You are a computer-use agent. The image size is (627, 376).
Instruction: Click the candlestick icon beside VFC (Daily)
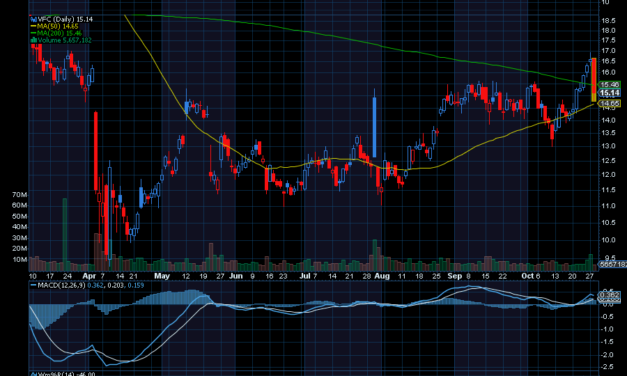click(34, 19)
